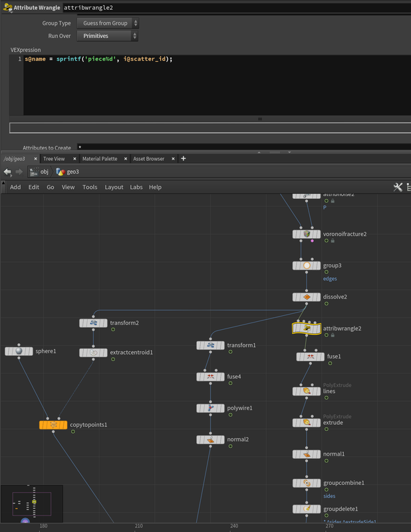Click the Attributes to Create field
411x532 pixels.
click(244, 147)
